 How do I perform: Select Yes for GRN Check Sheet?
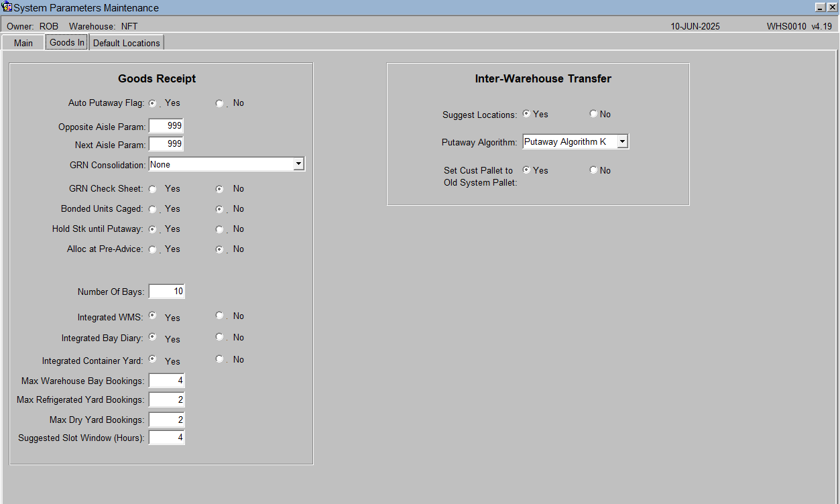tap(152, 190)
